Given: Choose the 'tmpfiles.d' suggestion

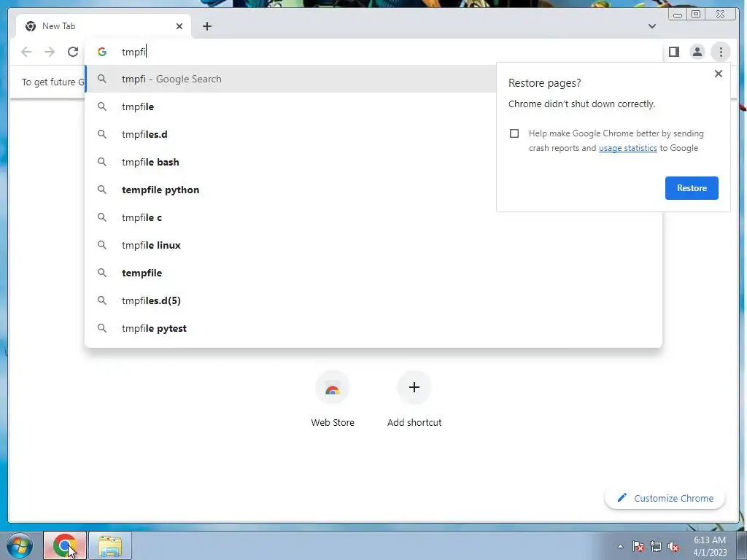Looking at the screenshot, I should (290, 134).
